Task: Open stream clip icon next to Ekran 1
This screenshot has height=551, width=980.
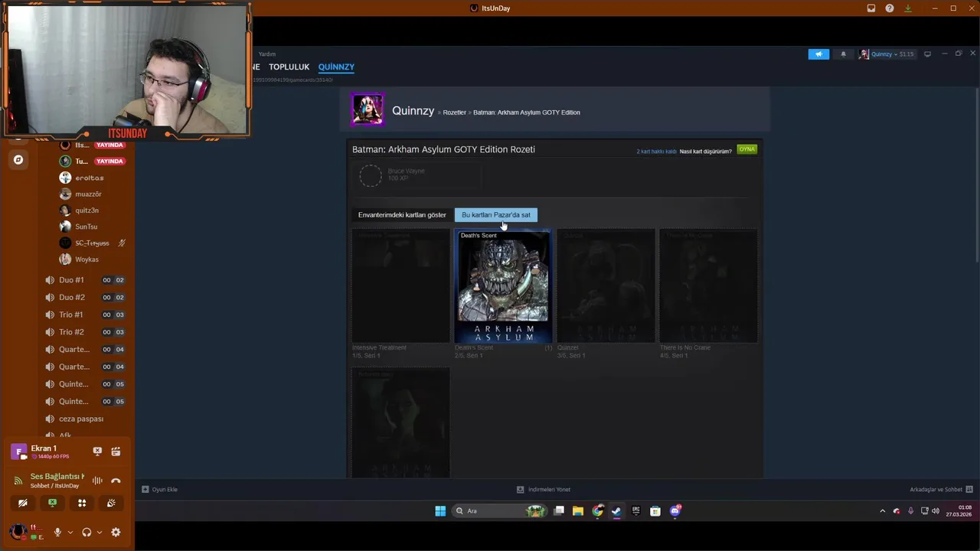Action: (116, 452)
